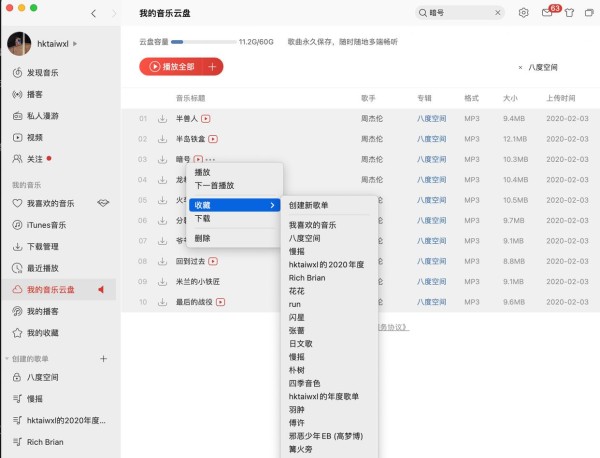This screenshot has height=458, width=600.
Task: Open Podcasts (播客) in sidebar
Action: 28,94
